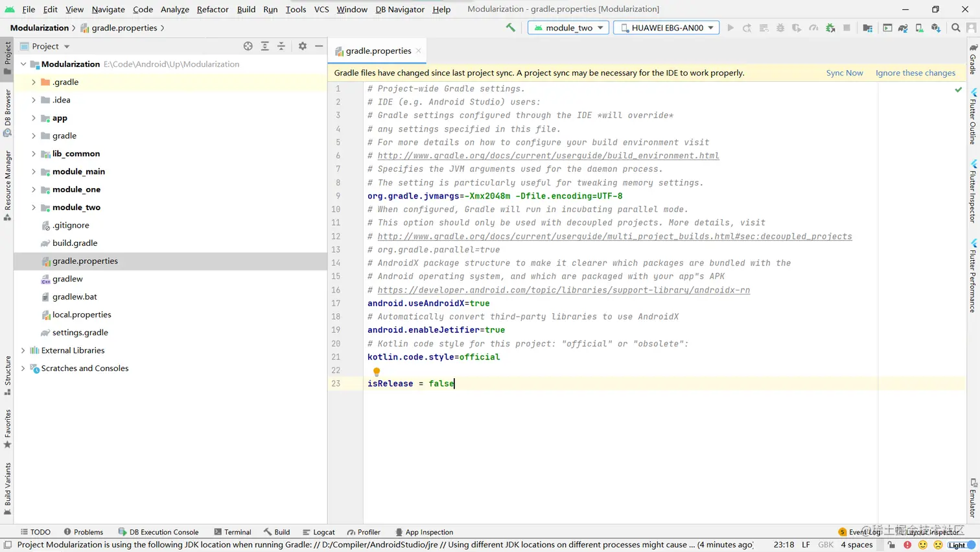
Task: Click the Profile app gauge icon
Action: pyautogui.click(x=813, y=28)
